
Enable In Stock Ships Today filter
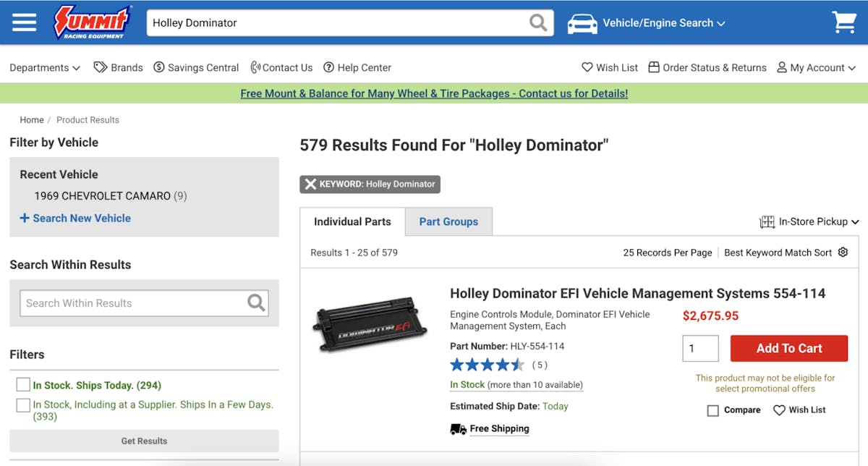23,385
